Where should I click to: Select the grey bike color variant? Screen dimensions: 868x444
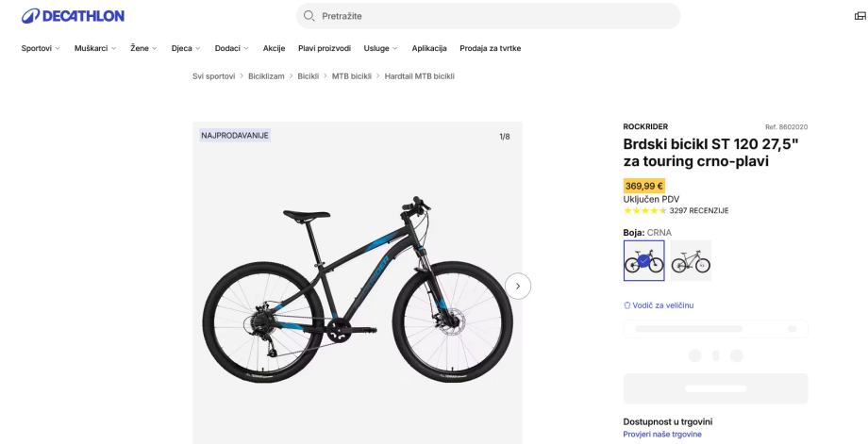coord(691,261)
